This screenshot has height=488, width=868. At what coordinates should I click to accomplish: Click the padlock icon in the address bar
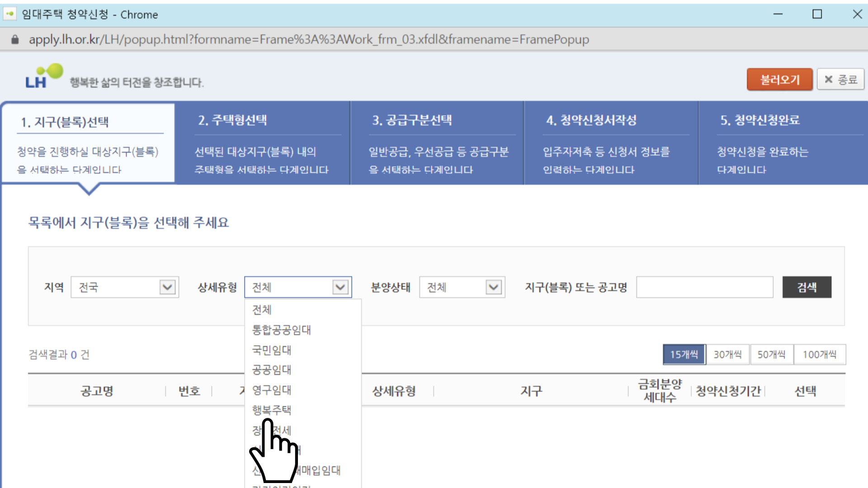(x=15, y=39)
